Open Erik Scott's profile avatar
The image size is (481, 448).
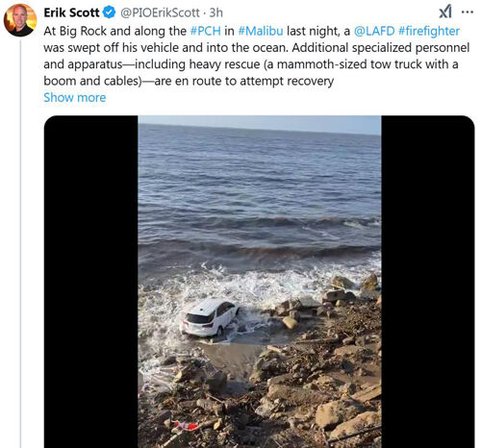20,20
